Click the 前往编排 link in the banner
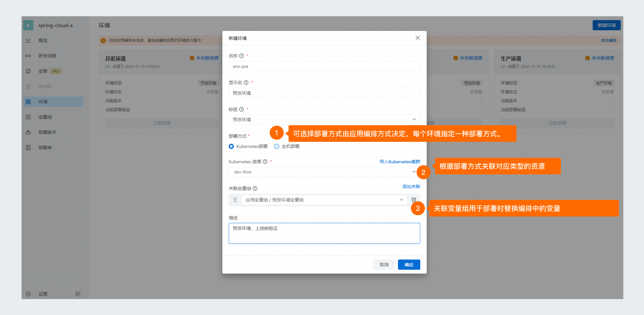Screen dimensions: 644x315 tap(609, 40)
